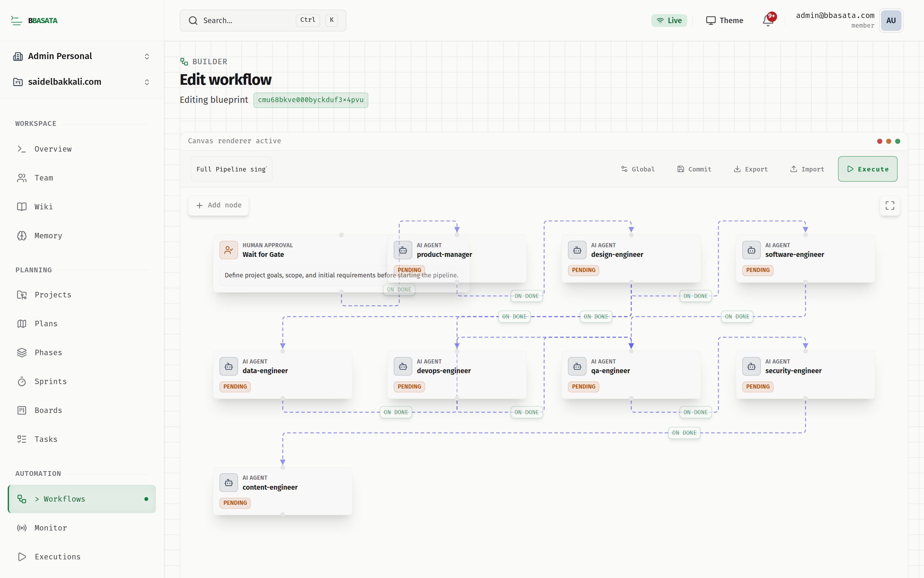This screenshot has width=924, height=578.
Task: Click the BBASATA logo icon
Action: point(16,21)
